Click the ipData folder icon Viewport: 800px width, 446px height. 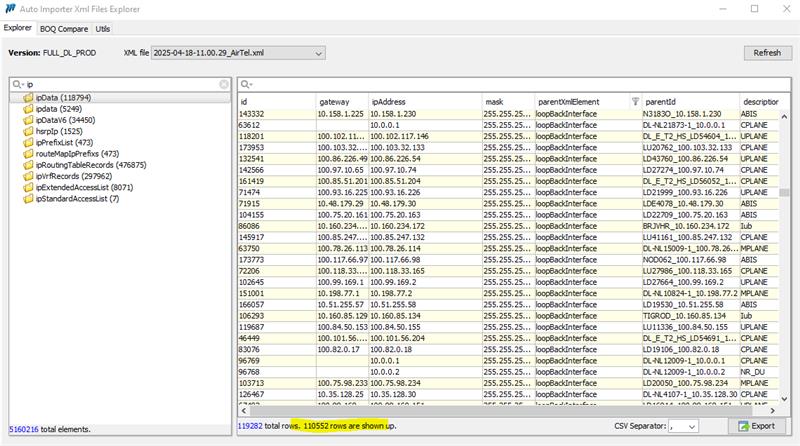coord(28,98)
